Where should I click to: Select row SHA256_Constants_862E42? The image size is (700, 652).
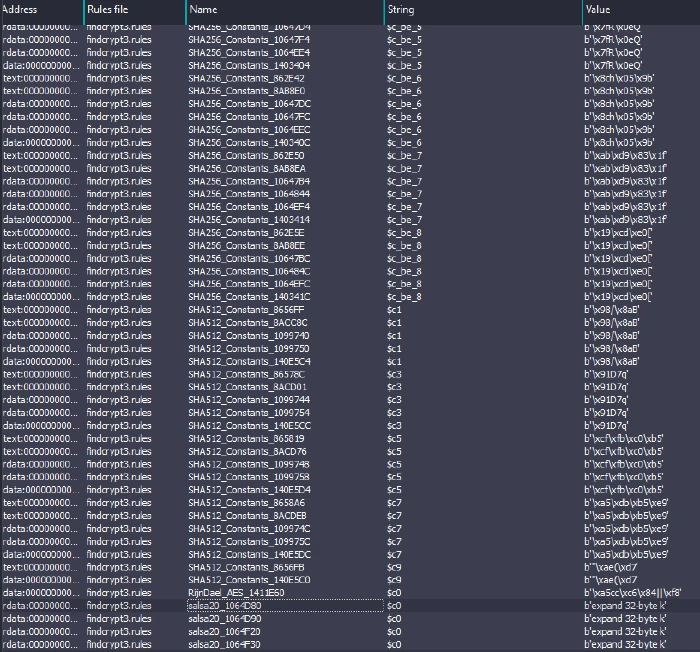pyautogui.click(x=350, y=79)
